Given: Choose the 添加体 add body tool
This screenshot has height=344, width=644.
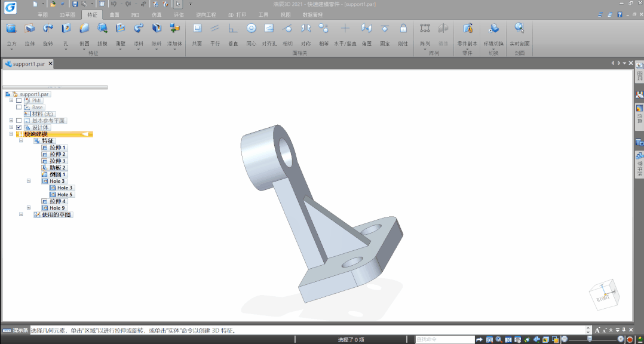Looking at the screenshot, I should (174, 33).
